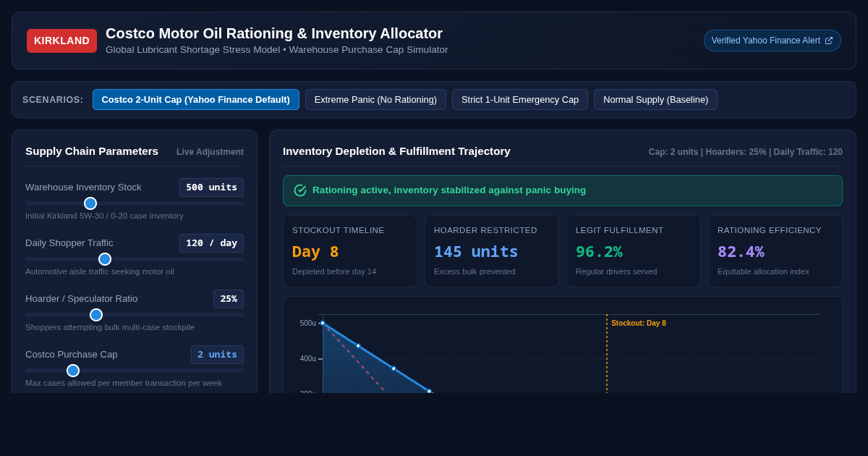Click the Excess bulk prevented note

pos(475,271)
